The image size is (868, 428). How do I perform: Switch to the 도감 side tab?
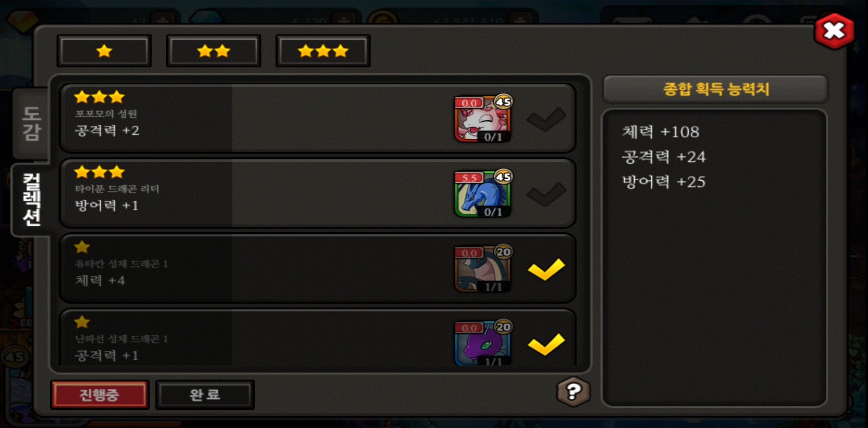pos(31,124)
